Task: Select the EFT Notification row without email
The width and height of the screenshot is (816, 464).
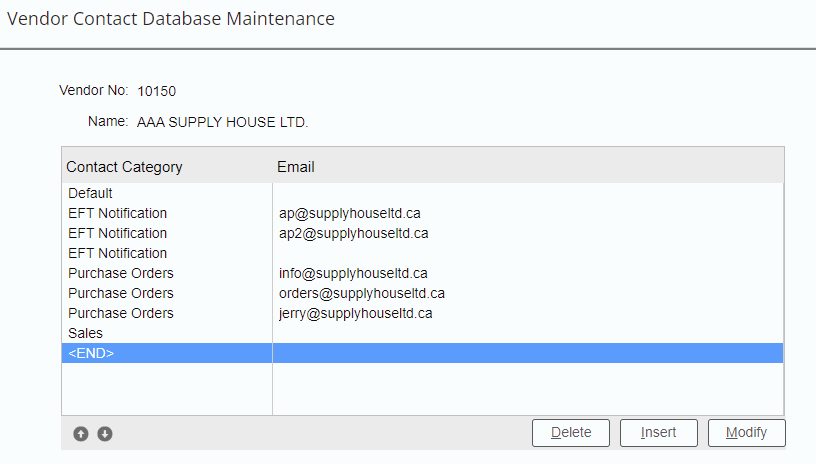Action: point(118,253)
